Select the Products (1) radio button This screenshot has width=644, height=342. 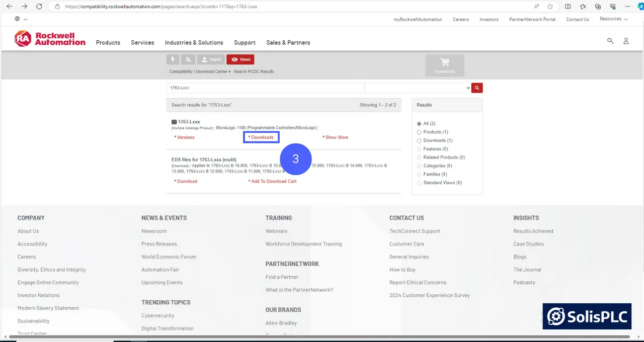pyautogui.click(x=419, y=132)
